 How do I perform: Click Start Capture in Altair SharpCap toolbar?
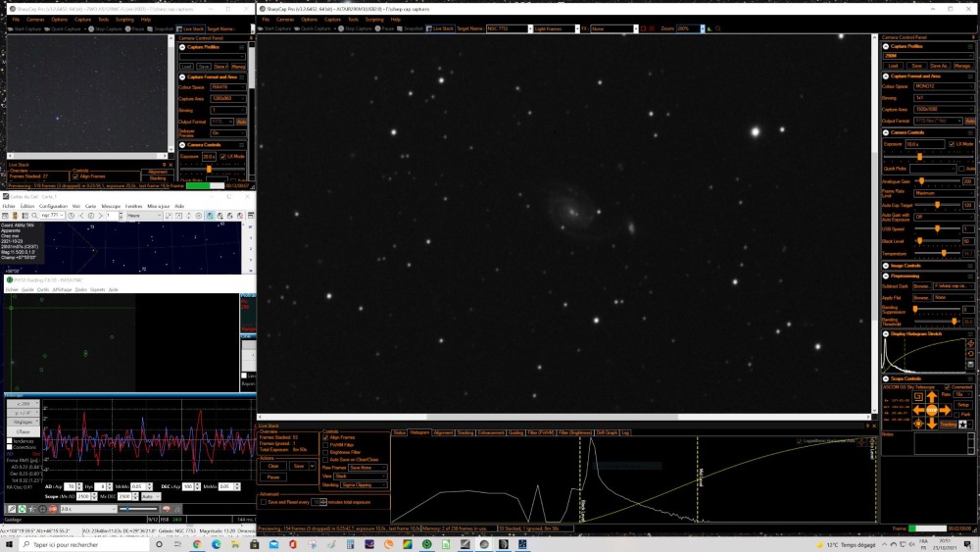click(274, 28)
